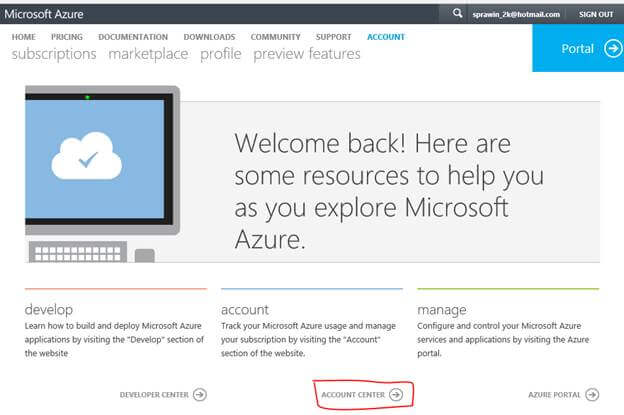Switch to the marketplace tab
Screen dimensions: 624x415
pyautogui.click(x=148, y=54)
